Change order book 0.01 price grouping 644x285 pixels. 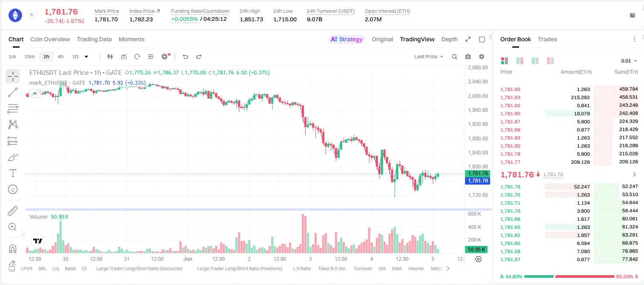[x=629, y=61]
